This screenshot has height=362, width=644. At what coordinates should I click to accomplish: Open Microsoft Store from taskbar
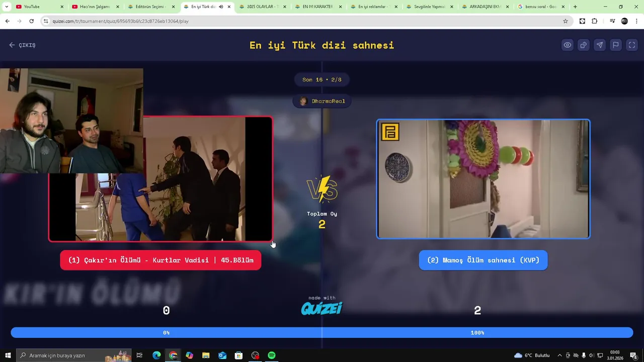tap(238, 355)
